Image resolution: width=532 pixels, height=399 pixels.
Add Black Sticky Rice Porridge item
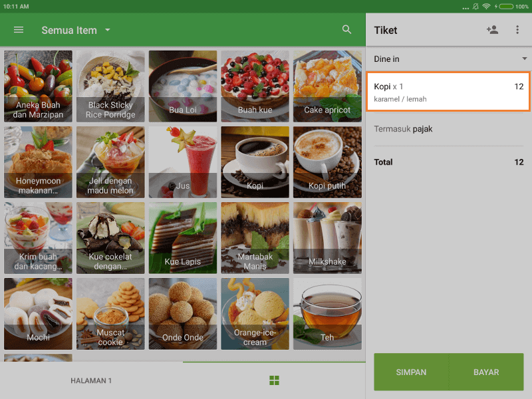110,86
